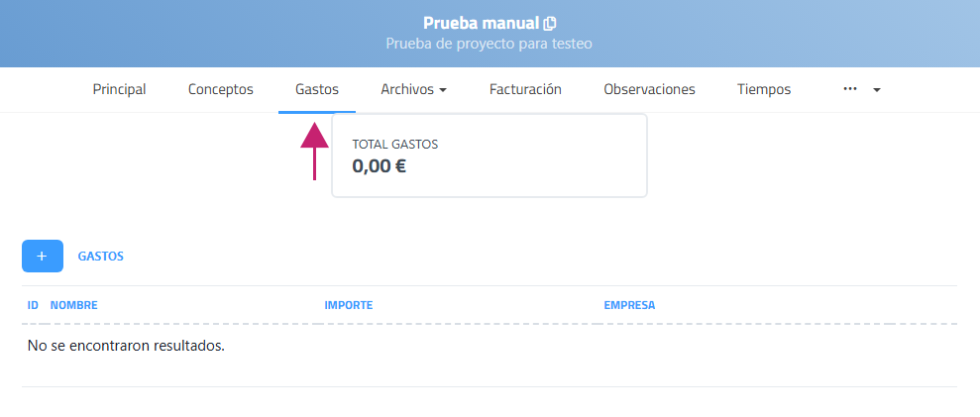Click the caret arrow right of the three dots
980x417 pixels.
[877, 90]
